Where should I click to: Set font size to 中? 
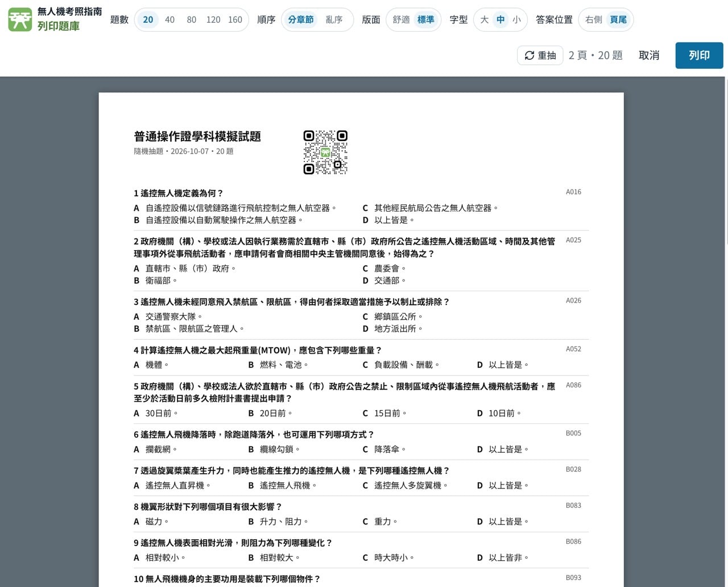500,19
